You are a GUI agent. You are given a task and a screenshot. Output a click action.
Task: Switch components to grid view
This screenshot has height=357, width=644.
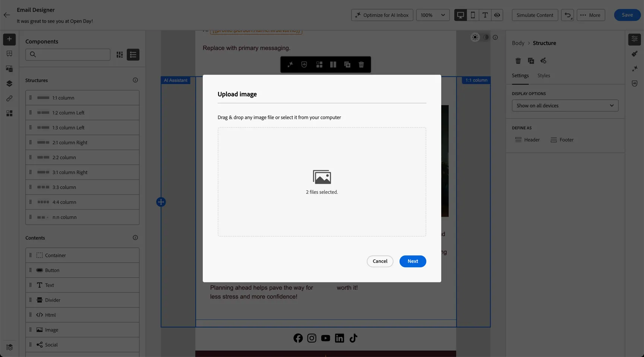coord(120,55)
